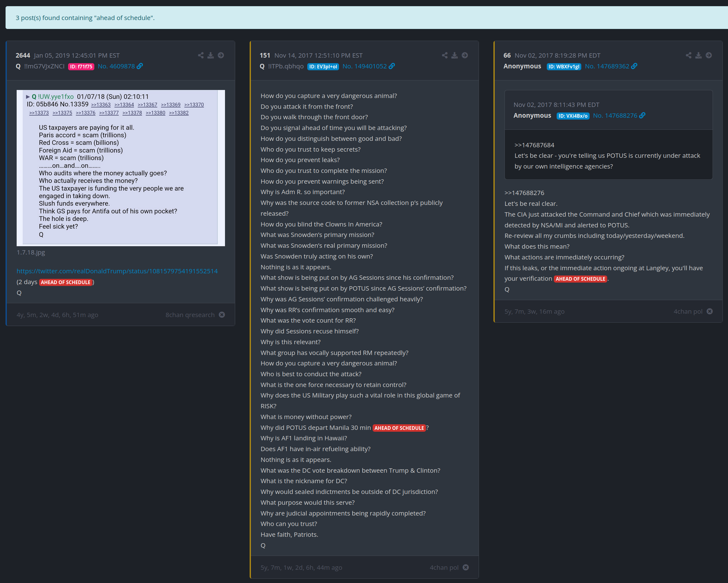Click post number 66
The width and height of the screenshot is (728, 583).
tap(507, 55)
